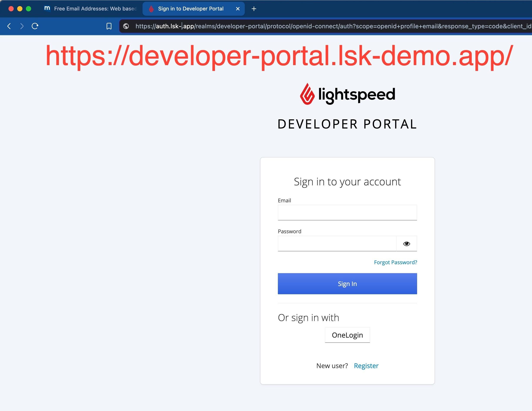Click the globe site icon in address bar
The image size is (532, 411).
pos(126,26)
